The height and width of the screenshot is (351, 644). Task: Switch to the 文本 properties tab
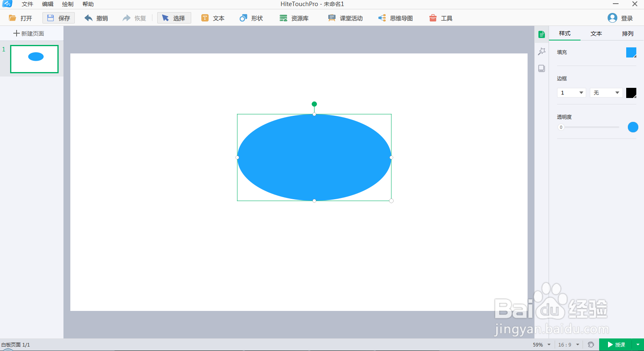click(x=596, y=34)
